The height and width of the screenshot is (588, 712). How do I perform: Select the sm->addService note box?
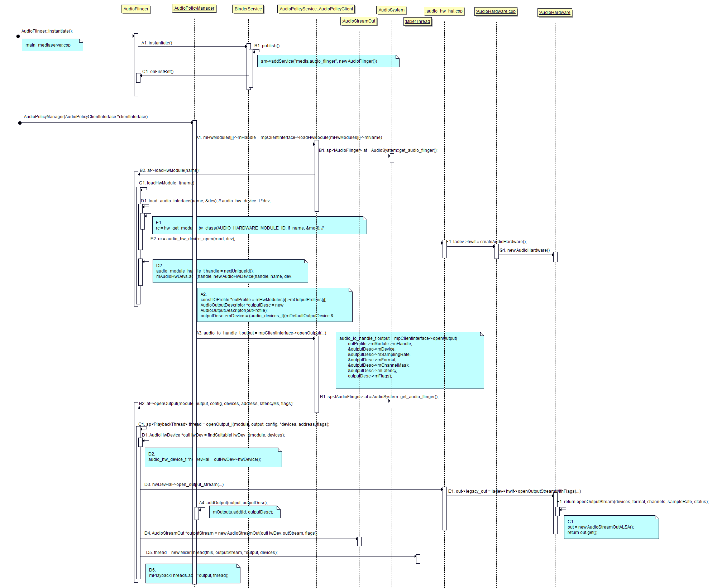point(328,61)
